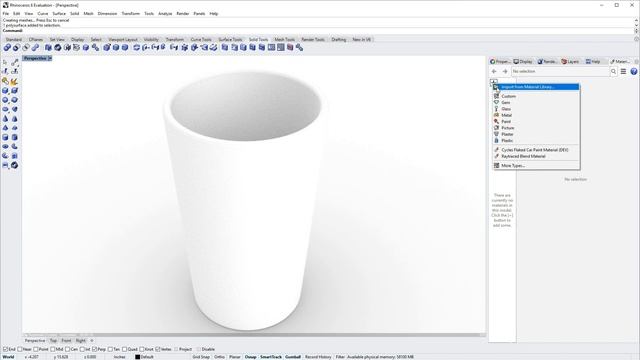Click the round sphere icon in left toolbar bottom
Viewport: 640px width, 360px height.
14,165
